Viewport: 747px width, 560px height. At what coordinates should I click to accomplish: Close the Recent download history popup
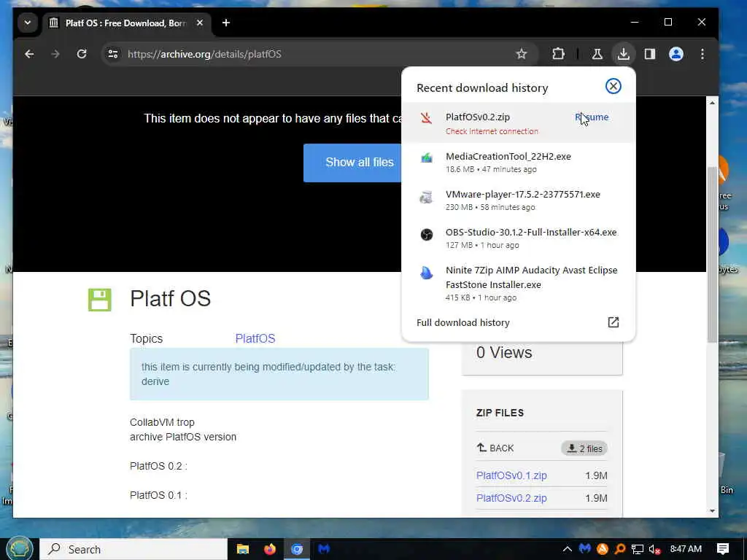coord(613,86)
